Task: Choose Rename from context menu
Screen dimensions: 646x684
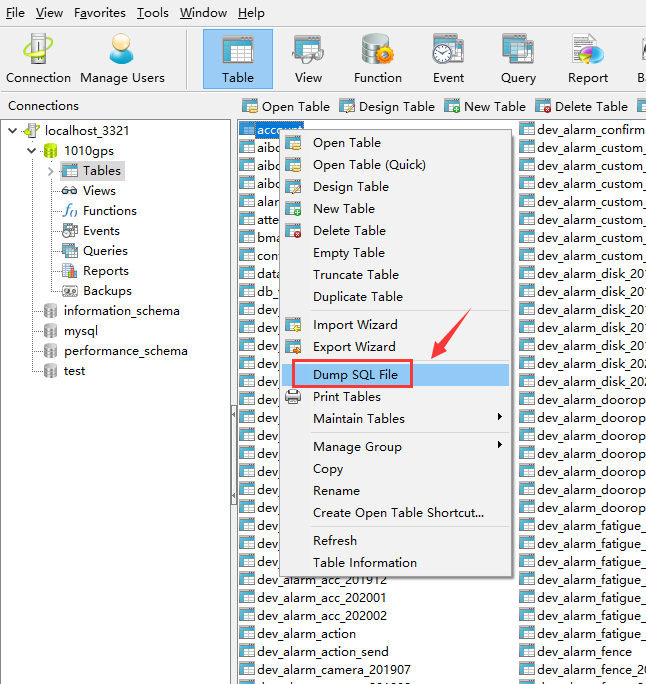Action: 395,491
